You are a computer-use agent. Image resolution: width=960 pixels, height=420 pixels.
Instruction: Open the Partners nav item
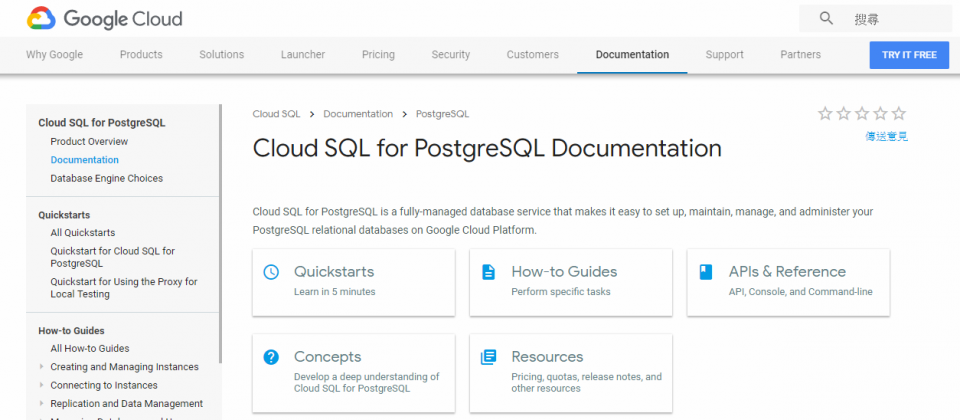800,54
